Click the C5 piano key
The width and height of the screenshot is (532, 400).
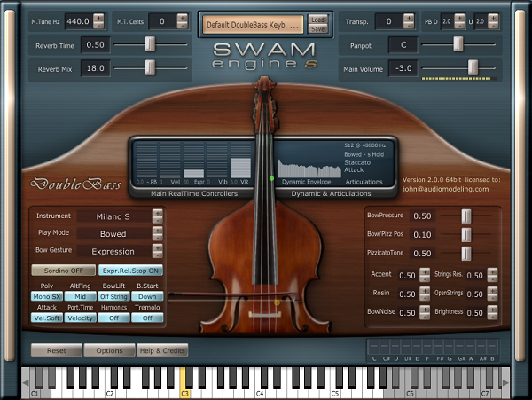[334, 393]
